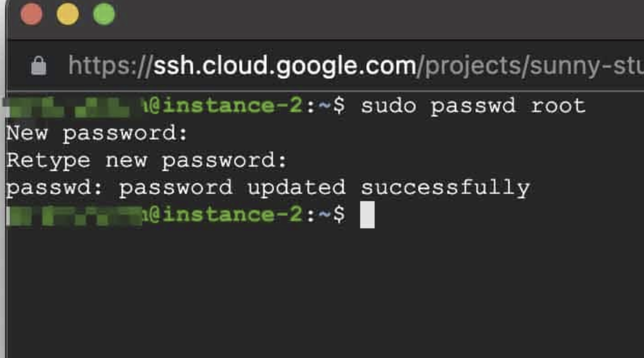Click the New password: prompt line
The image size is (644, 358).
tap(97, 134)
